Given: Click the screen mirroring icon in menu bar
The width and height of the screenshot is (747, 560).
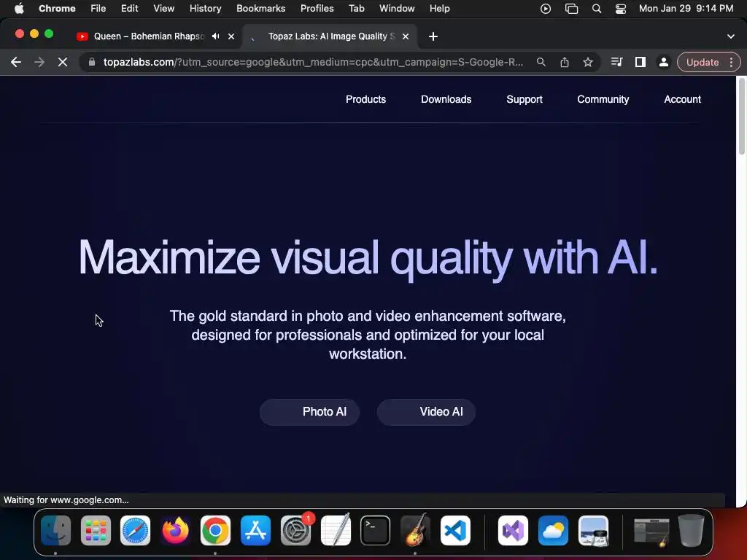Looking at the screenshot, I should 571,9.
